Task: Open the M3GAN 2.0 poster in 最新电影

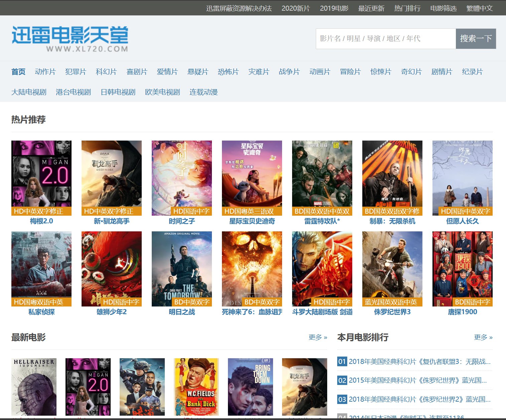Action: (x=88, y=387)
